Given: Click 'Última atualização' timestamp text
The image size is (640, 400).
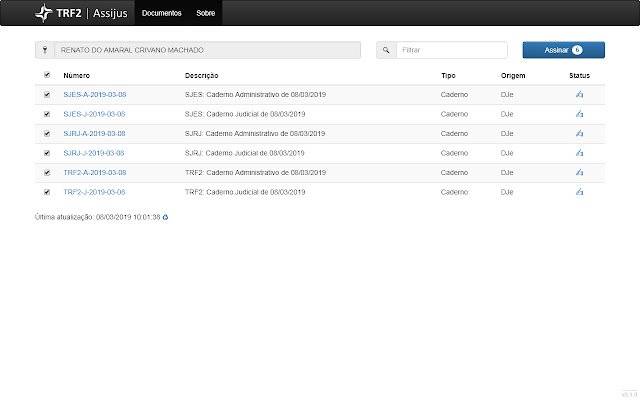Looking at the screenshot, I should click(x=98, y=217).
